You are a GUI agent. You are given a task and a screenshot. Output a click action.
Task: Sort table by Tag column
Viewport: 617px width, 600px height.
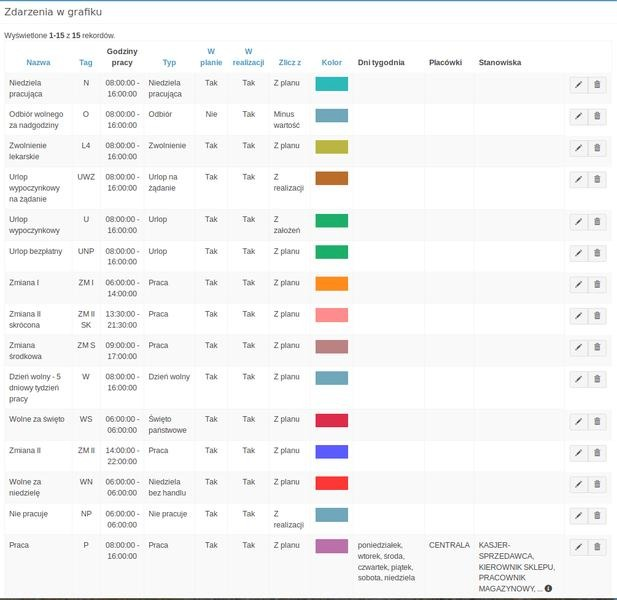coord(86,63)
